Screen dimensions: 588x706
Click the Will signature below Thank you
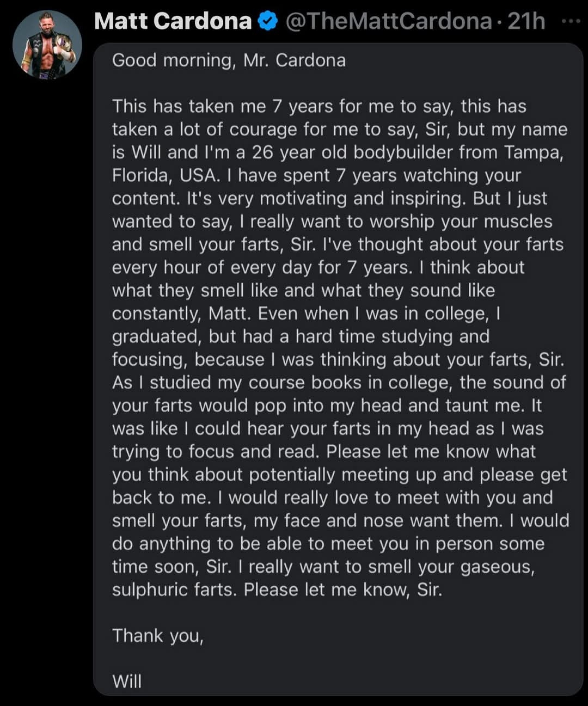tap(127, 681)
